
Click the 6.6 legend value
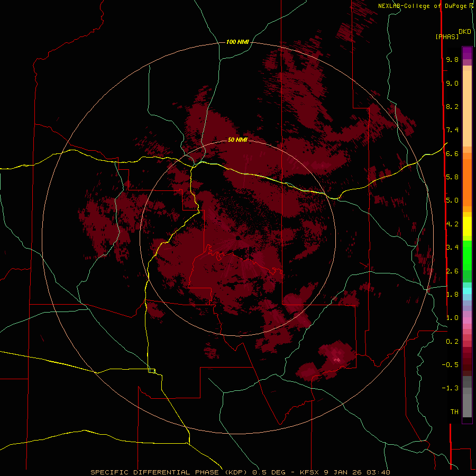click(x=452, y=153)
